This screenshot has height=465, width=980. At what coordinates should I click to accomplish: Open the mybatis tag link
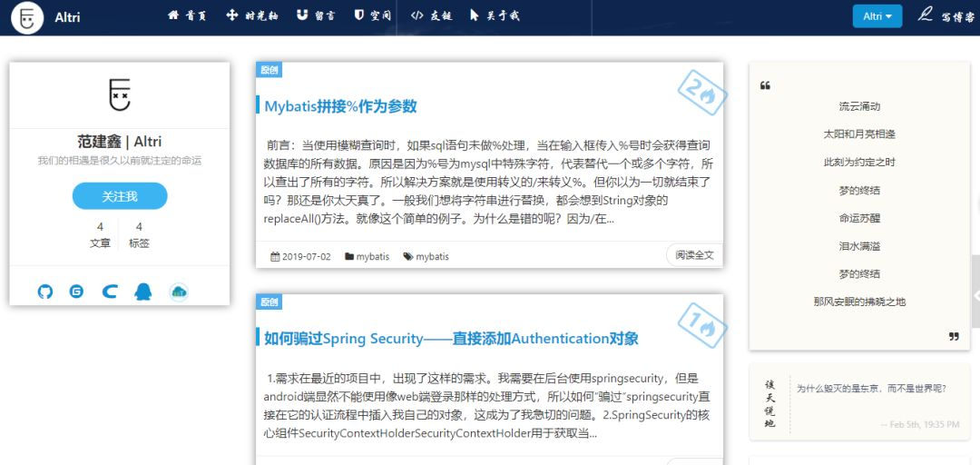pos(433,257)
